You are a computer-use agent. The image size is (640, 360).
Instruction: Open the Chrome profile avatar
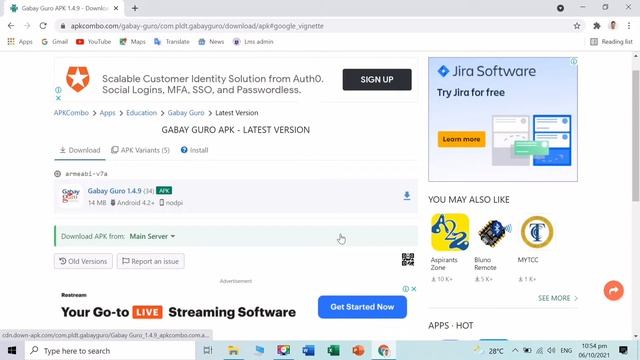click(613, 26)
